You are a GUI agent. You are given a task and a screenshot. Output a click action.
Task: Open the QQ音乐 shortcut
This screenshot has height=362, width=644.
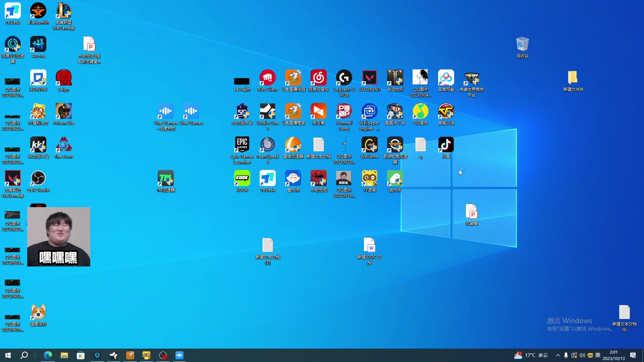(421, 114)
